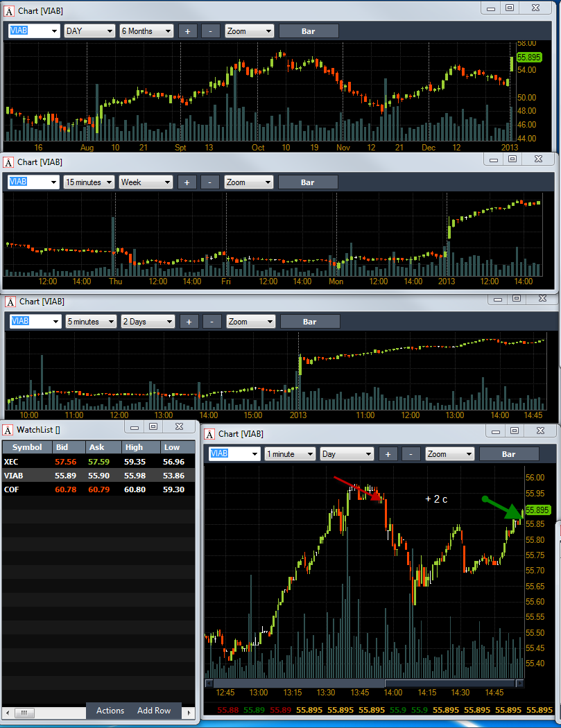Click XEC bid value 57.56

(65, 462)
